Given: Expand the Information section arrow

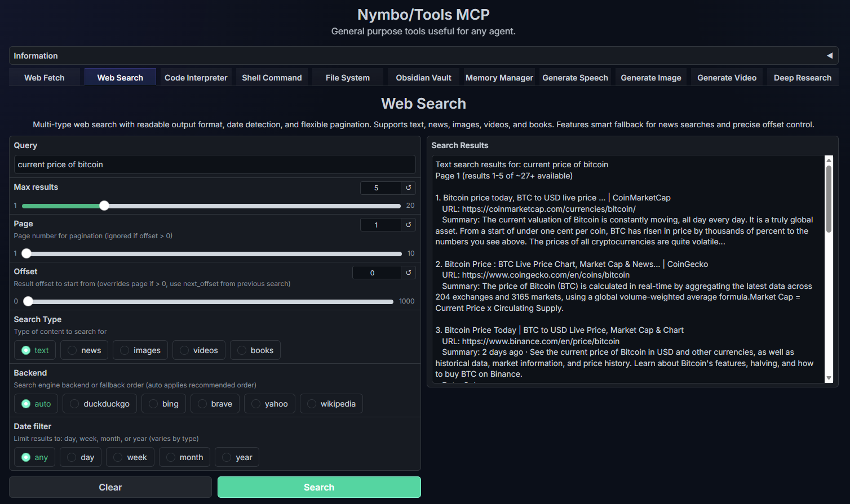Looking at the screenshot, I should pyautogui.click(x=829, y=56).
